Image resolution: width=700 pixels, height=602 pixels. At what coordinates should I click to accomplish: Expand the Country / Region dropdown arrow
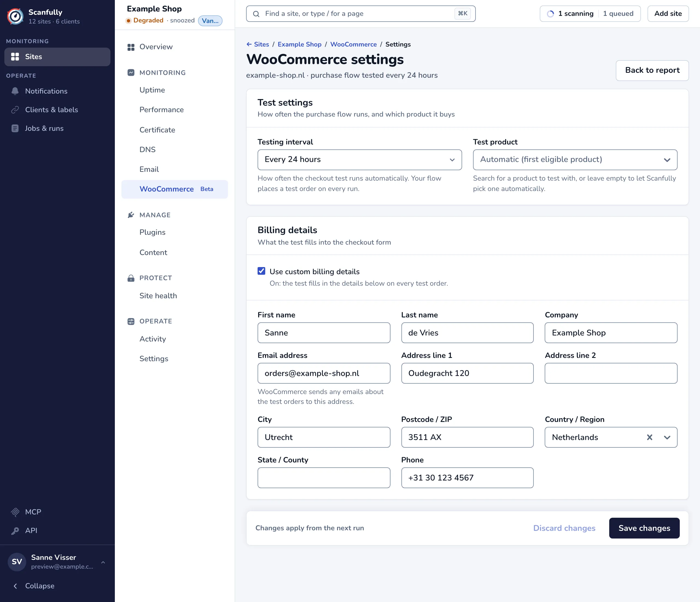coord(667,437)
